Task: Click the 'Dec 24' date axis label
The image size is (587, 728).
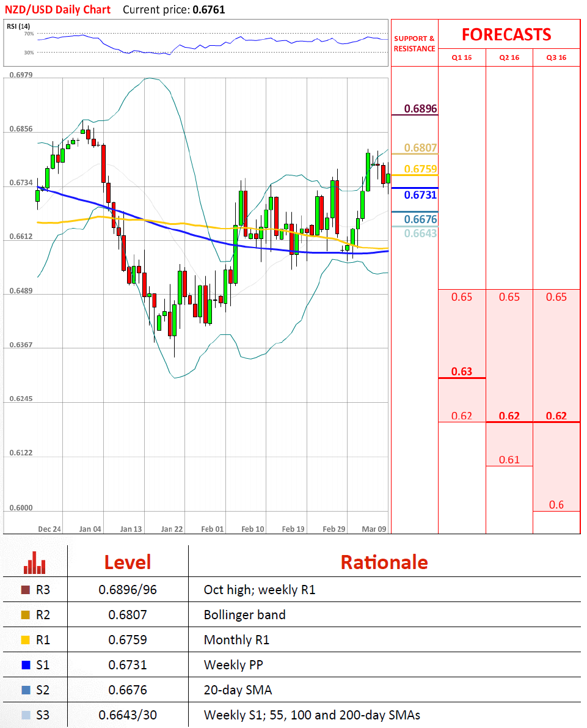Action: point(49,529)
